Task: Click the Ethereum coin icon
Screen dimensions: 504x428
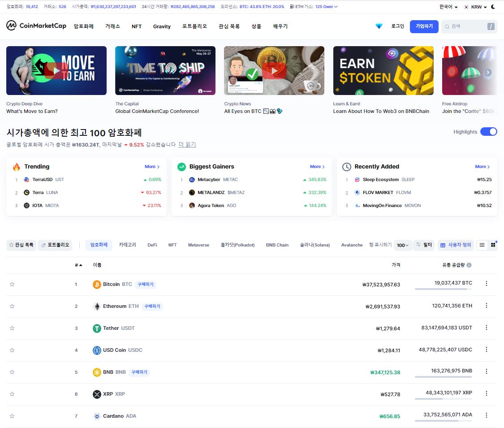Action: 97,306
